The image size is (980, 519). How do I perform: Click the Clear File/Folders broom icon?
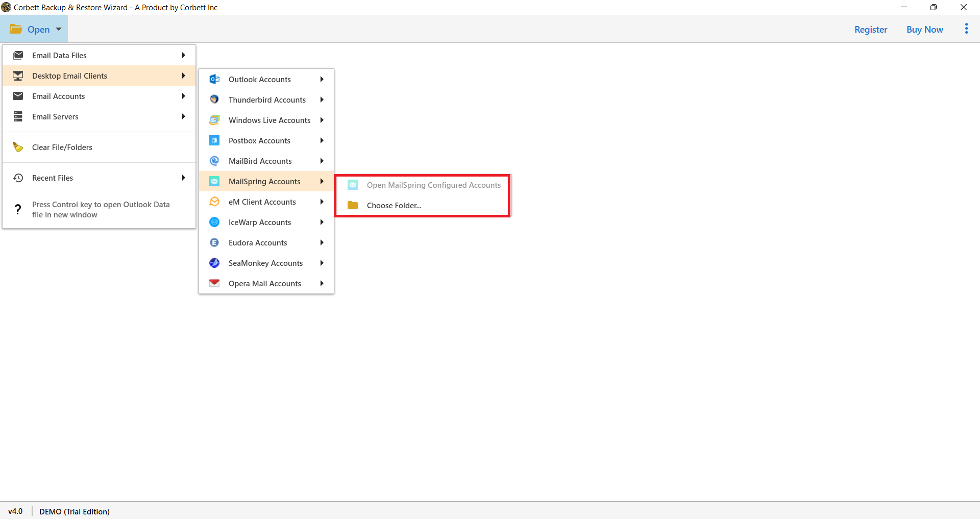(18, 147)
